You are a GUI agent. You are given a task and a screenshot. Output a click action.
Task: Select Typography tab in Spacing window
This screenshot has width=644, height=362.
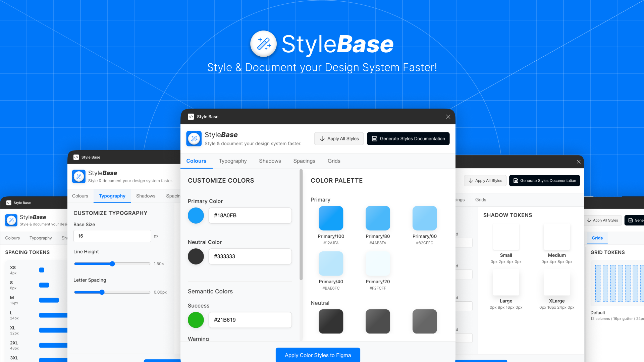41,238
